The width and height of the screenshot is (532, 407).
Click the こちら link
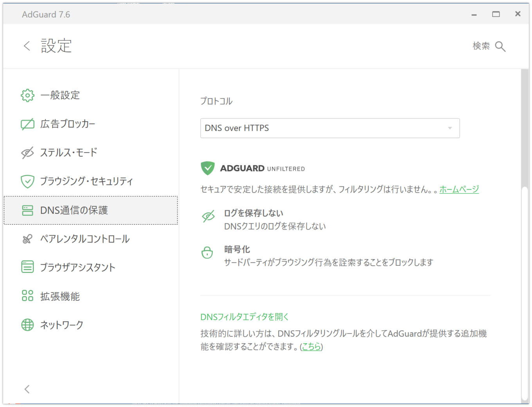(x=311, y=346)
